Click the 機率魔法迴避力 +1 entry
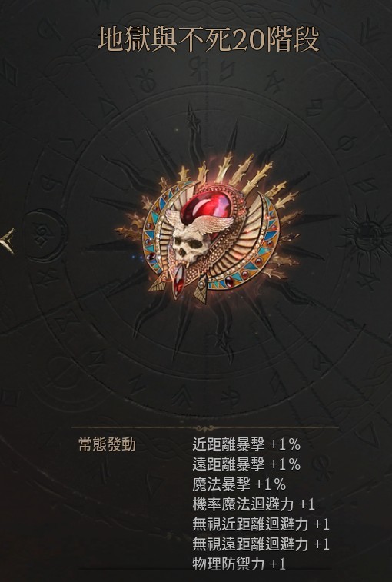Image resolution: width=392 pixels, height=582 pixels. 254,504
